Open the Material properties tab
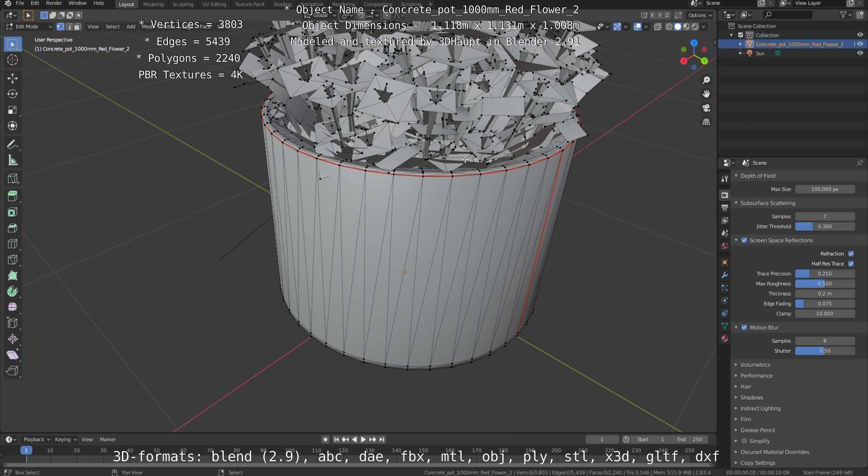The height and width of the screenshot is (476, 868). (x=725, y=339)
